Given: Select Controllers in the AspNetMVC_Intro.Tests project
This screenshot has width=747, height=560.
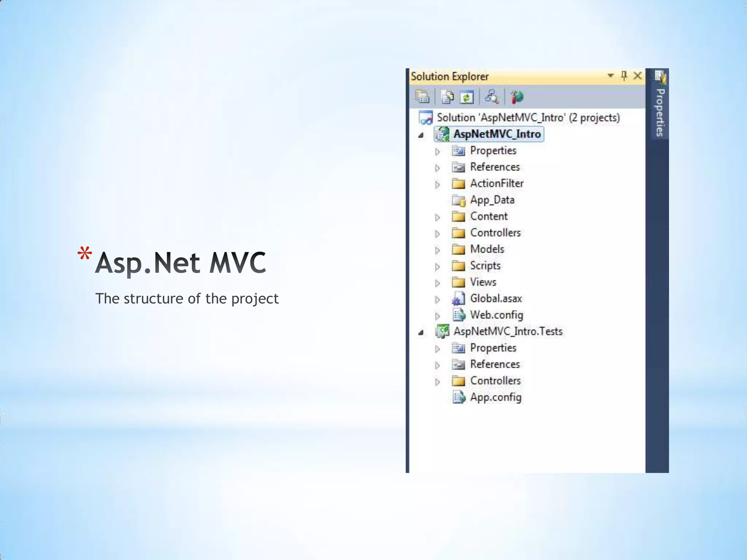Looking at the screenshot, I should pos(495,381).
